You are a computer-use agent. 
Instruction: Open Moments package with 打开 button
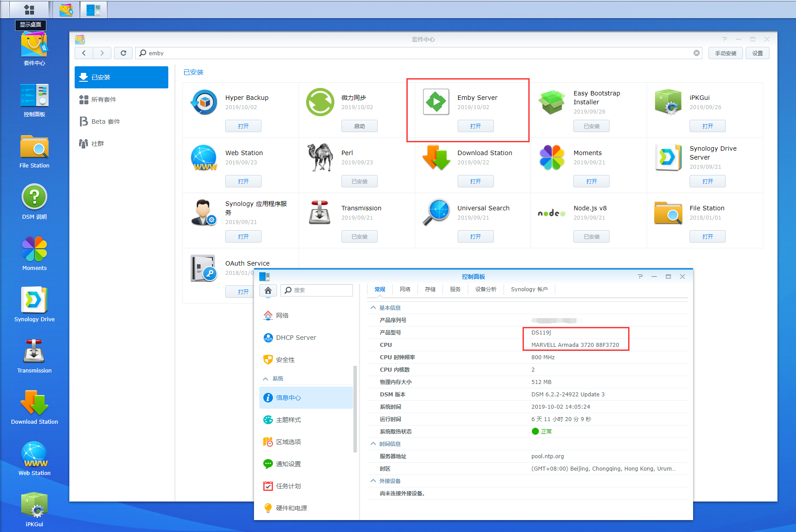click(x=591, y=182)
